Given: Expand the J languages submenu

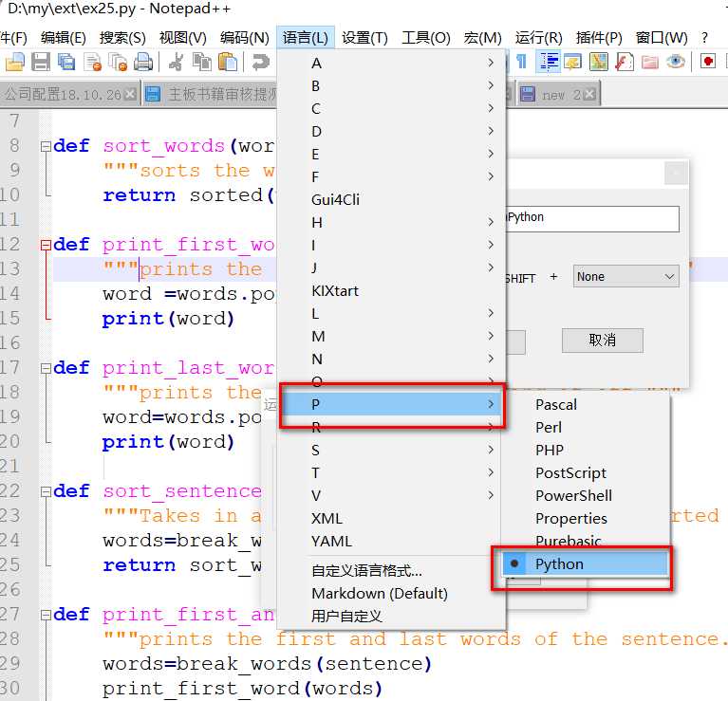Looking at the screenshot, I should coord(391,267).
